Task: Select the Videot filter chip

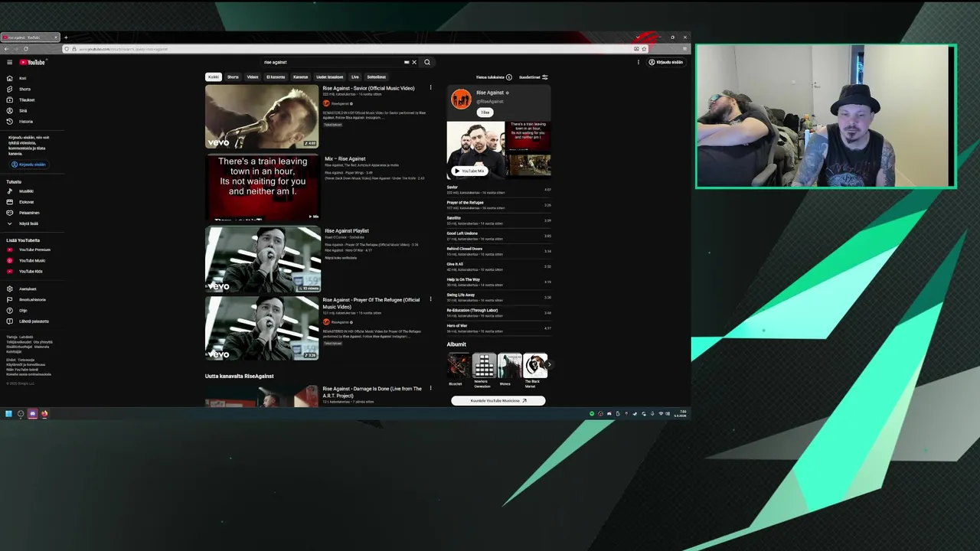Action: click(253, 77)
